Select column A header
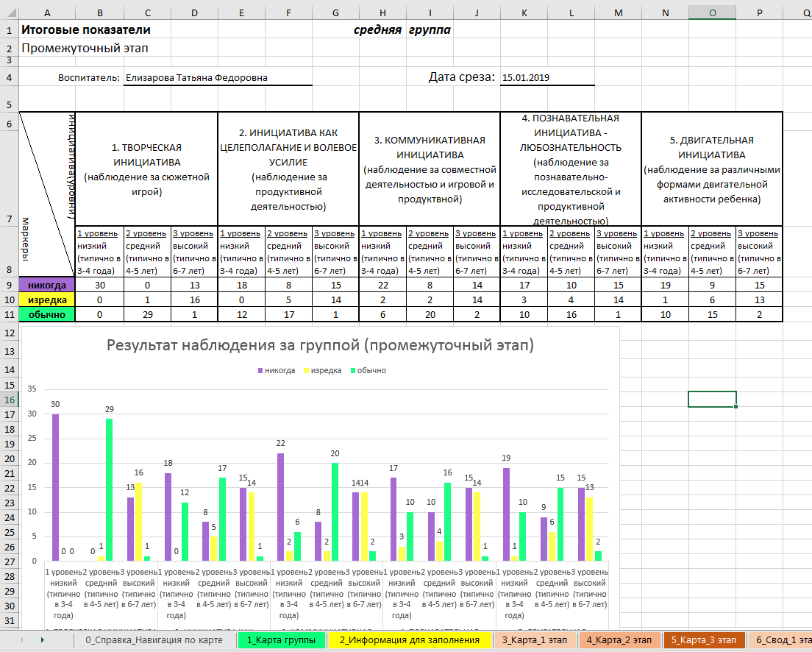812x652 pixels. pyautogui.click(x=47, y=13)
